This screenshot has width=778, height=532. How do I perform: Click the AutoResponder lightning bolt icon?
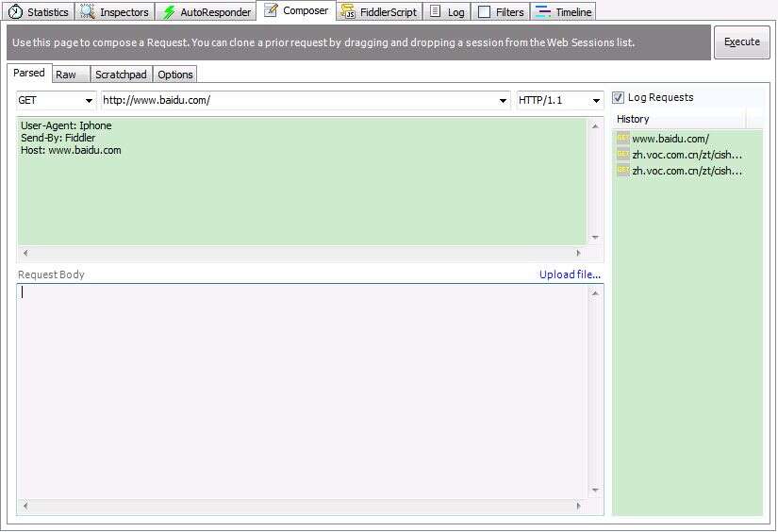[169, 12]
